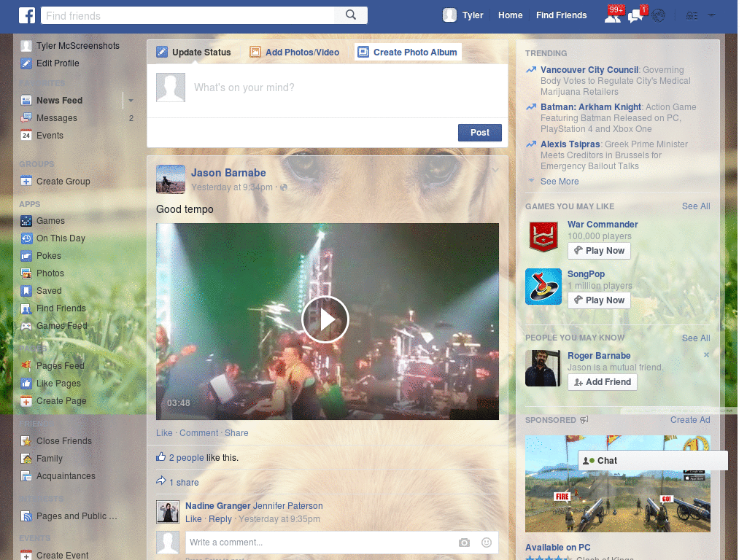This screenshot has height=560, width=747.
Task: Open the News Feed options dropdown arrow
Action: click(131, 101)
